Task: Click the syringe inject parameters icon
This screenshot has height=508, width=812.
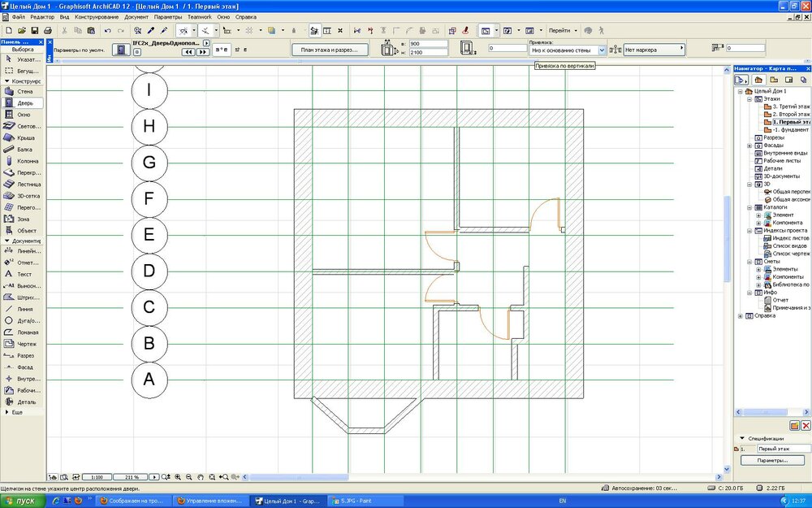Action: pyautogui.click(x=164, y=31)
